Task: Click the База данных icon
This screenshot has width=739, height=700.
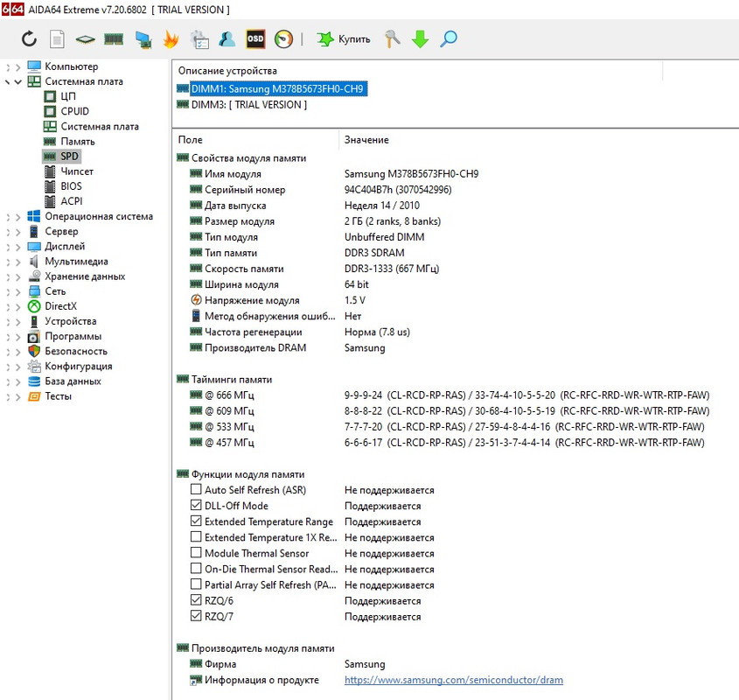Action: [34, 381]
